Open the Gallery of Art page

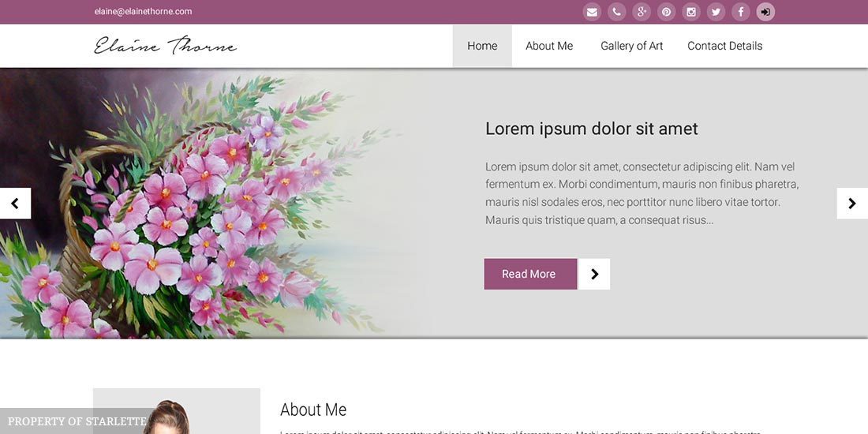[631, 46]
